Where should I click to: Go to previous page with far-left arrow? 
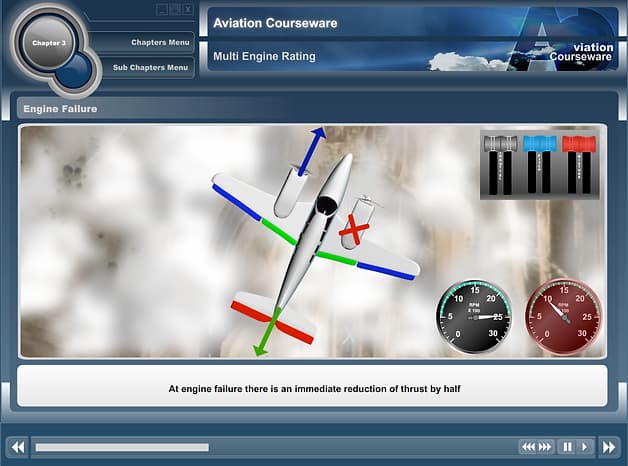coord(17,447)
